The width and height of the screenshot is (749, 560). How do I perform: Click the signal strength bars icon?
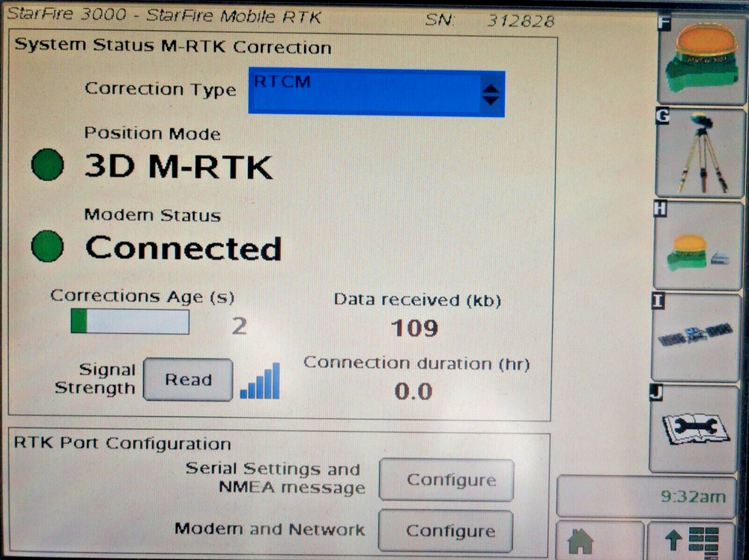pyautogui.click(x=258, y=382)
